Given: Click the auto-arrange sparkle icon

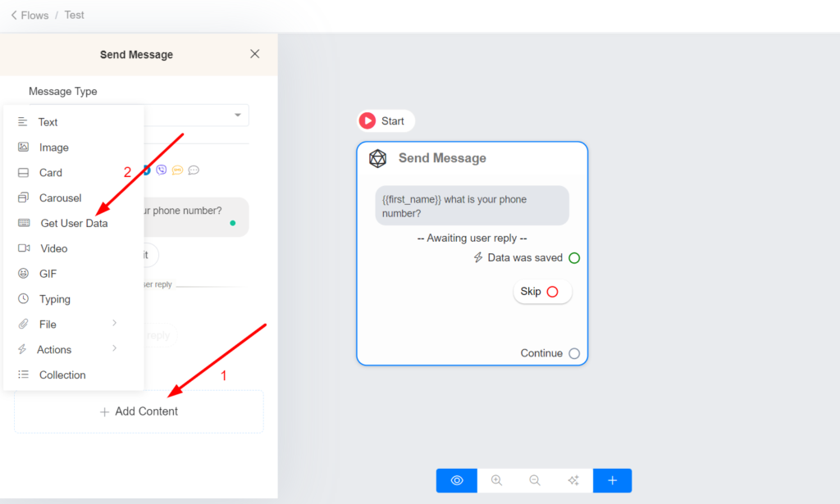Looking at the screenshot, I should [573, 480].
